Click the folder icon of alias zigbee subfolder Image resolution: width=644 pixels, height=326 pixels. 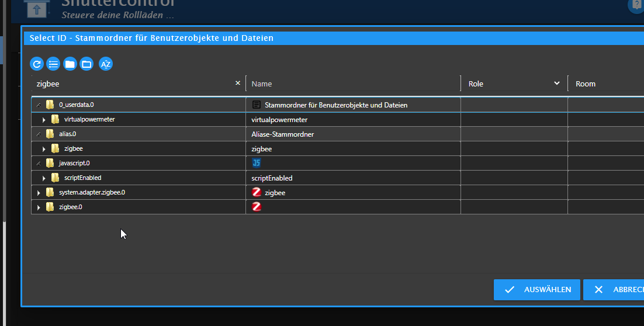tap(55, 148)
